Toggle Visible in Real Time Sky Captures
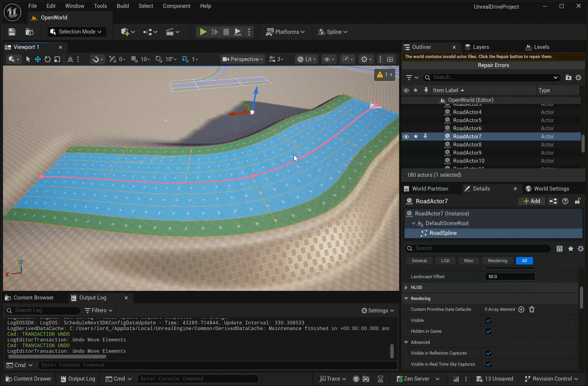Viewport: 588px width, 386px height. 488,364
